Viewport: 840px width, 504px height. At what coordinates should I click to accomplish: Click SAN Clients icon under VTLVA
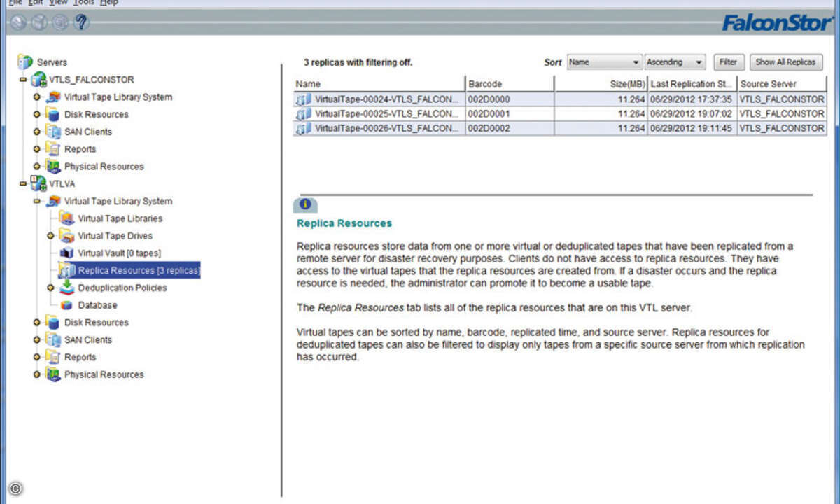(x=52, y=340)
